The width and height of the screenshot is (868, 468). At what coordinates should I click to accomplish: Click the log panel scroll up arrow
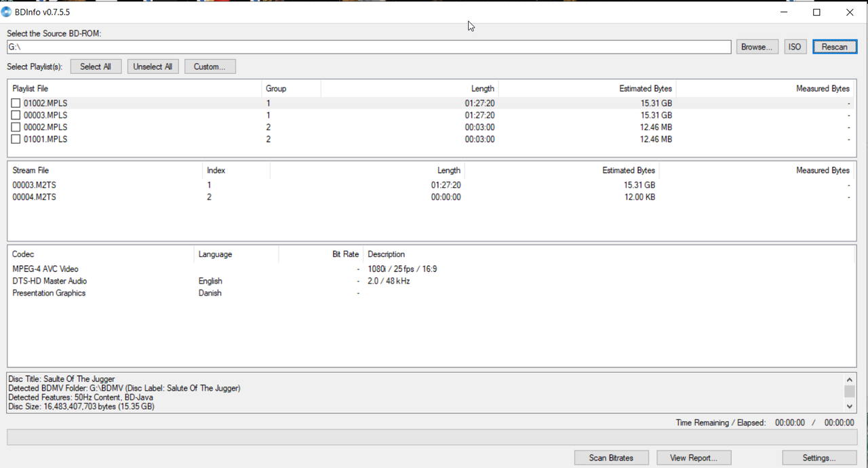click(850, 380)
